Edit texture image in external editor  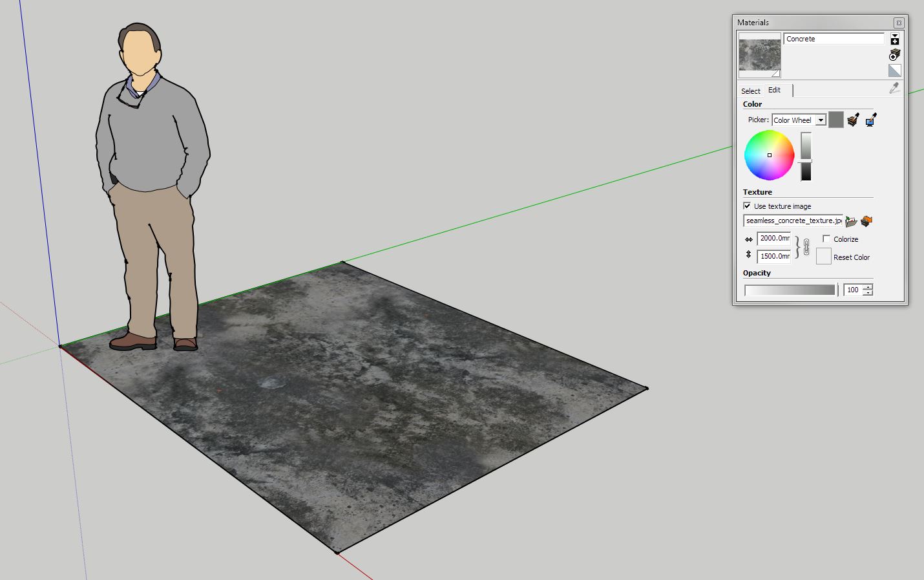tap(866, 221)
